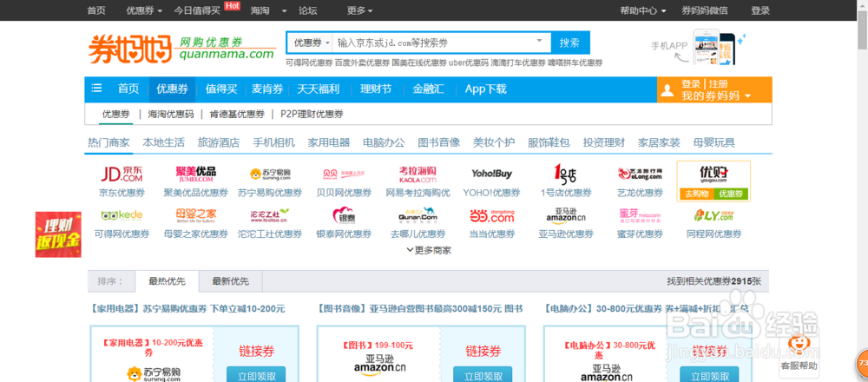
Task: Expand 更多商家 to show more merchants
Action: 429,250
